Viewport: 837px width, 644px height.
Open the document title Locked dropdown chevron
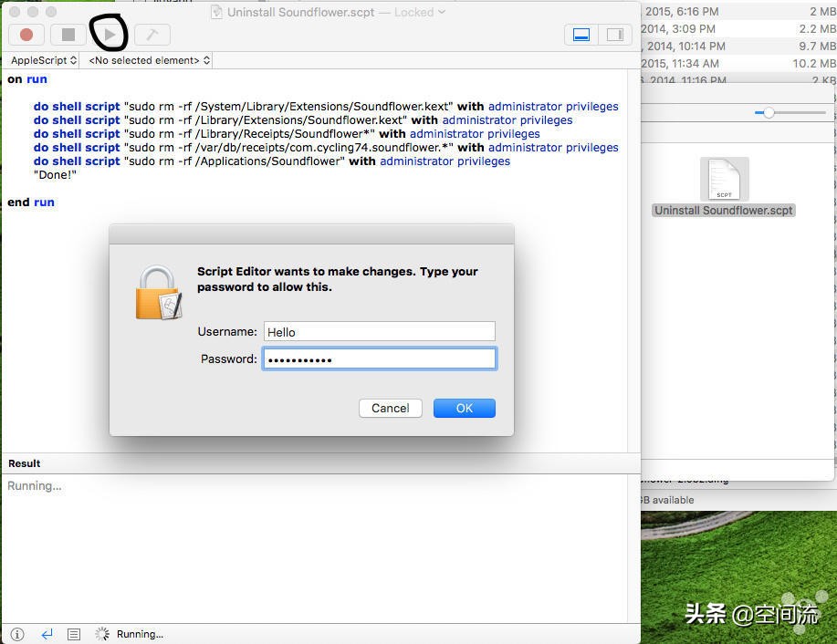pos(442,12)
